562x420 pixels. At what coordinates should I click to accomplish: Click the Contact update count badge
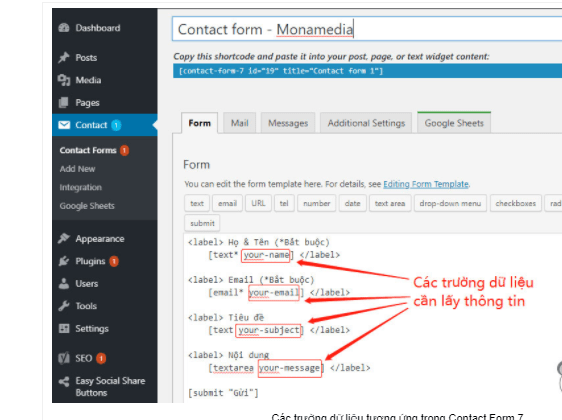(x=116, y=125)
